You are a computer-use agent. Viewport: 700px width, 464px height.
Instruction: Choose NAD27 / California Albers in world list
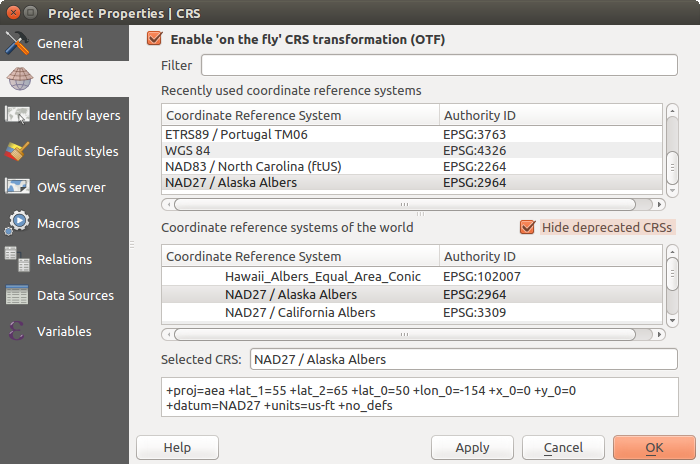(x=300, y=313)
